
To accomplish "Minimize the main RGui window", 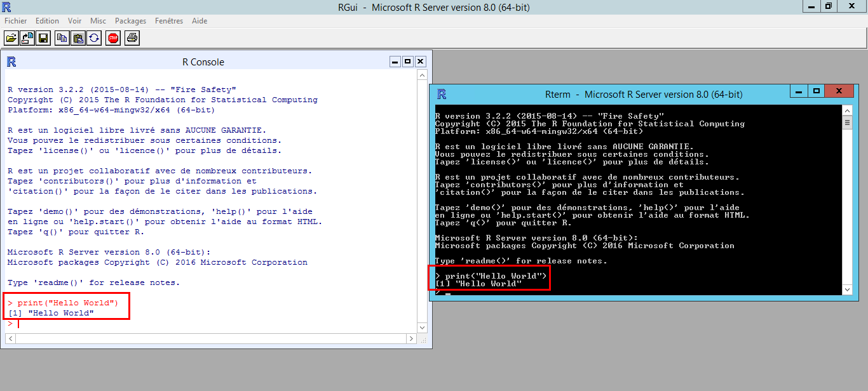I will tap(811, 6).
